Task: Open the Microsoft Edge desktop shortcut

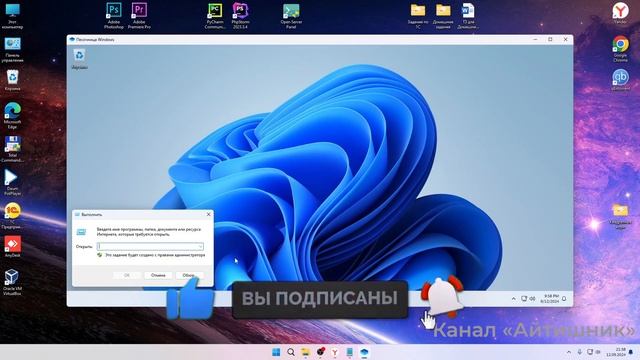Action: click(x=12, y=116)
